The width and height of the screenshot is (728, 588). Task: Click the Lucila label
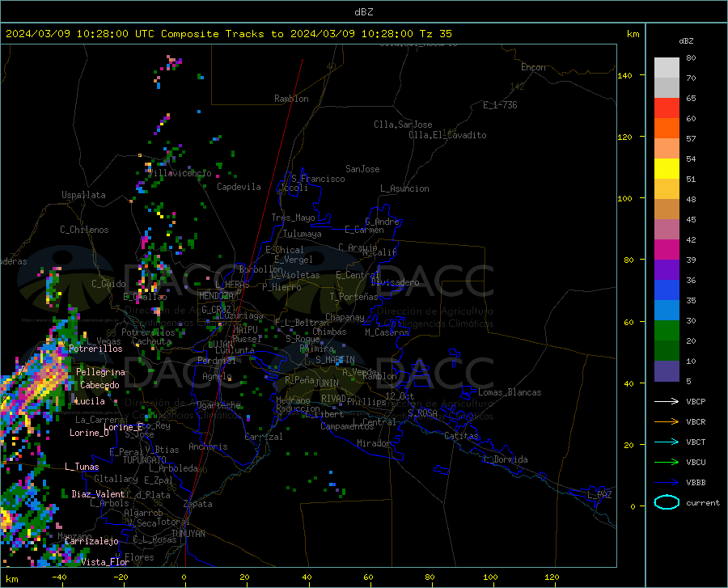(x=90, y=401)
